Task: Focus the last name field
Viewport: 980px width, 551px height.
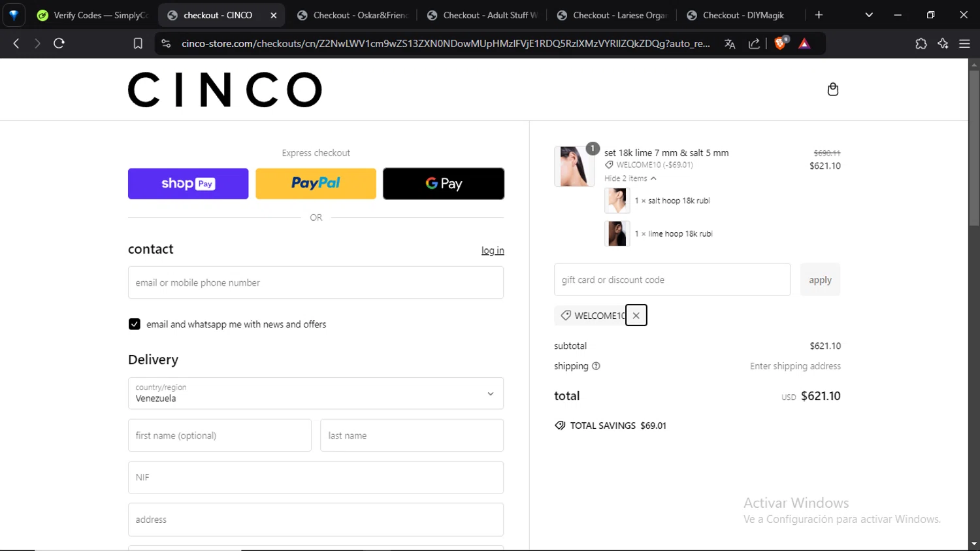Action: [x=412, y=435]
